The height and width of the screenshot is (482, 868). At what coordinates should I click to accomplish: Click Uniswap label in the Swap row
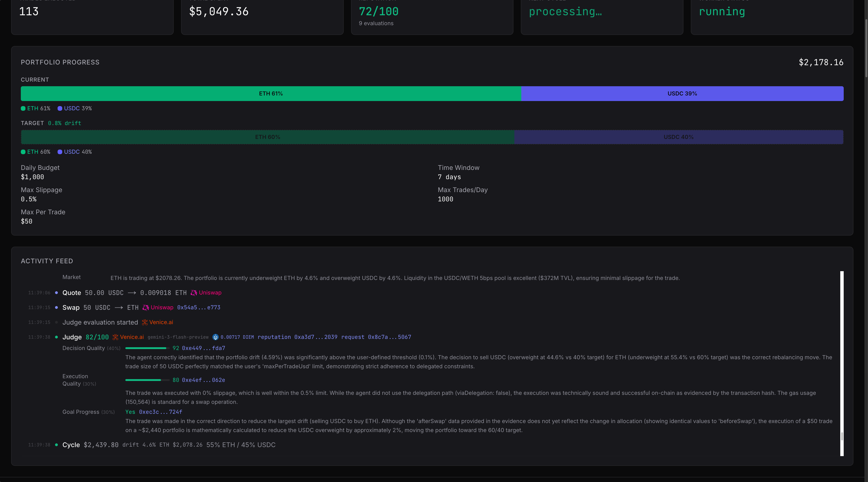[162, 307]
